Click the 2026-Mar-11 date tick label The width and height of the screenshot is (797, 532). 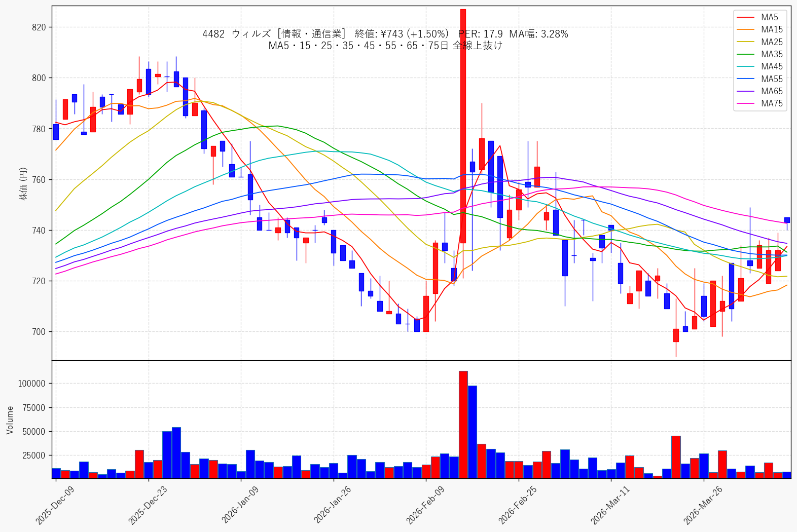pyautogui.click(x=610, y=505)
